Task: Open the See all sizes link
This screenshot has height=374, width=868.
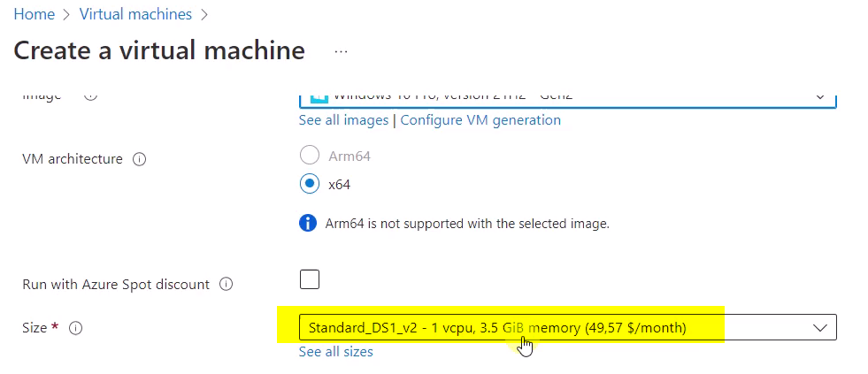Action: click(x=336, y=352)
